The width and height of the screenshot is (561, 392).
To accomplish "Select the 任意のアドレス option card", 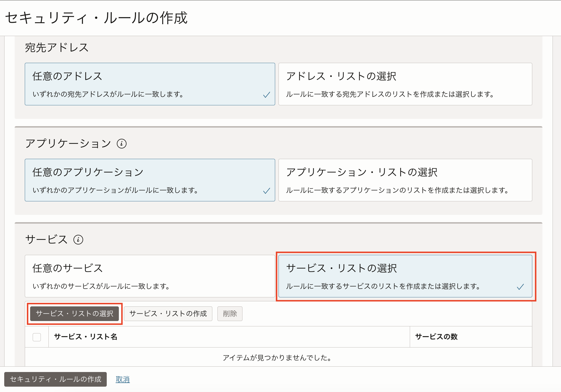I will [150, 84].
